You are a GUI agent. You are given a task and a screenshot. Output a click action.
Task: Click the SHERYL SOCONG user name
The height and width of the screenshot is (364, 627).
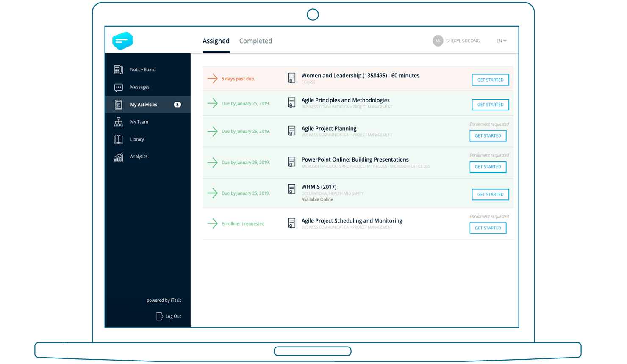(463, 41)
